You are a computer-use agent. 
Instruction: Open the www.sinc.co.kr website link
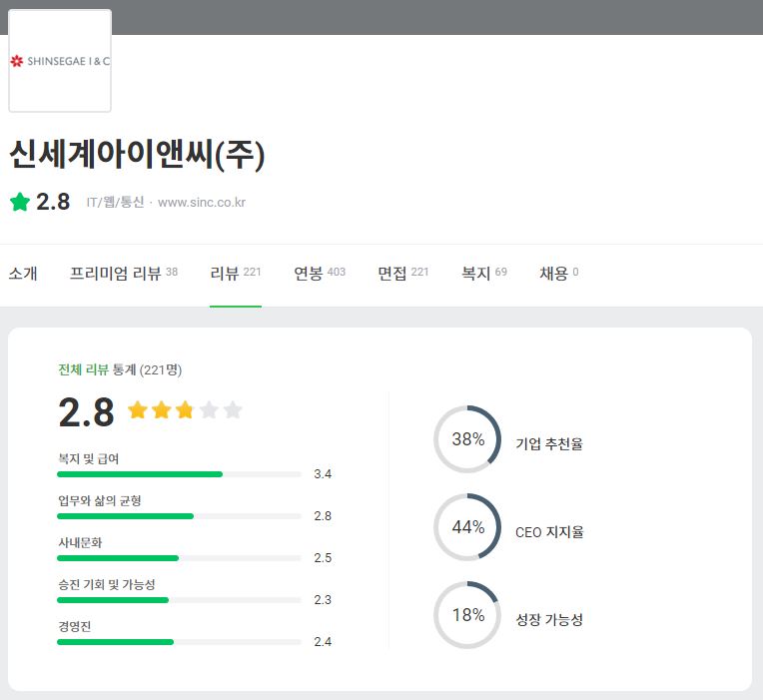(x=202, y=203)
